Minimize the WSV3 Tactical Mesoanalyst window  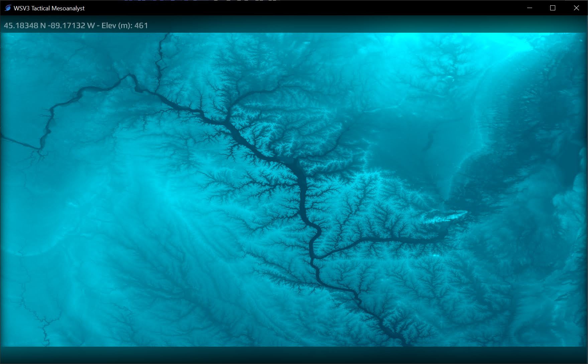[x=530, y=8]
